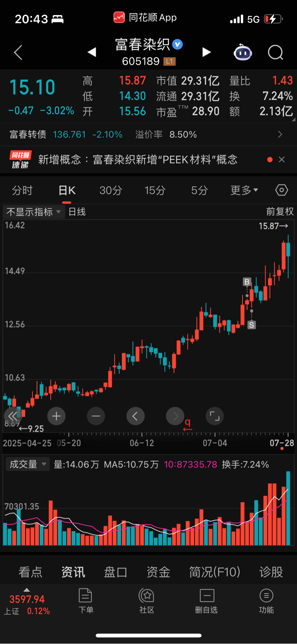Image resolution: width=297 pixels, height=644 pixels.
Task: Switch to next stock with right triangle
Action: (207, 52)
